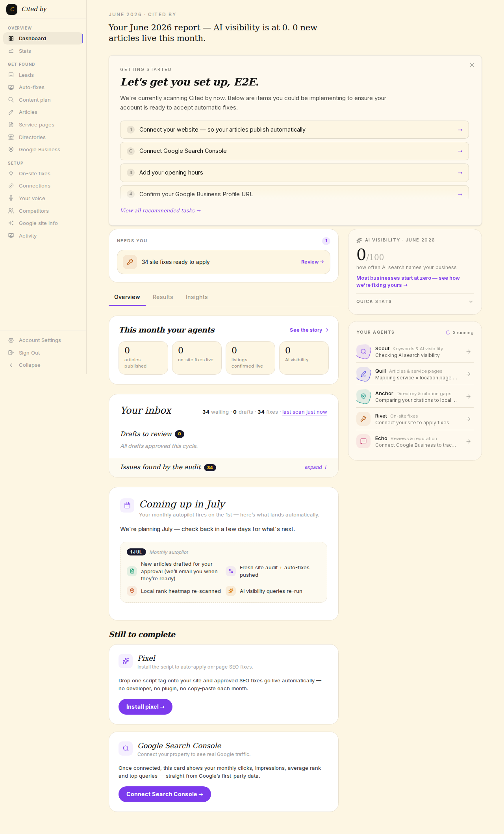Open Connect Google Search Console task arrow
Viewport: 504px width, 834px height.
click(460, 151)
